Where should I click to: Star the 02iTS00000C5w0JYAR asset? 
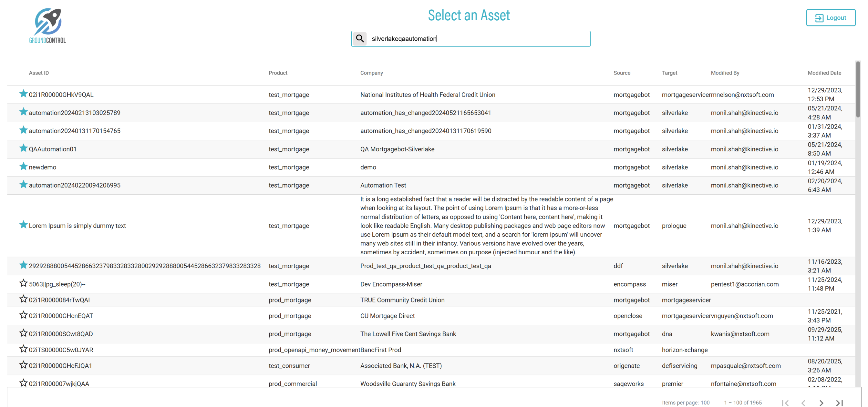[x=23, y=349]
